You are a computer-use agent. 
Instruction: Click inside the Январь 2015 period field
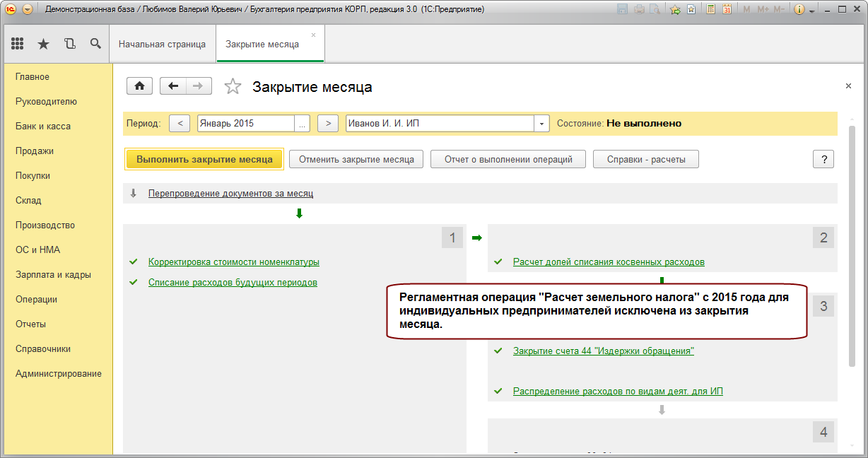coord(245,123)
